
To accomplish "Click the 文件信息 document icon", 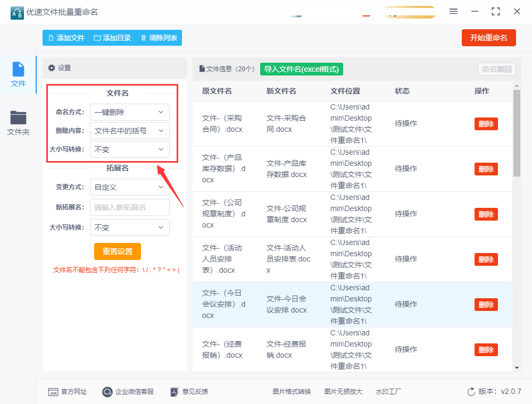I will click(202, 69).
